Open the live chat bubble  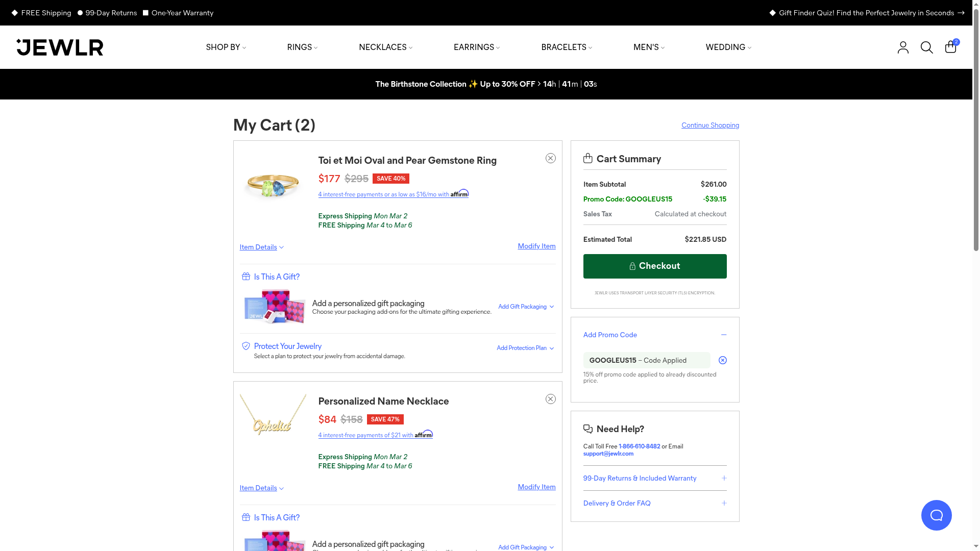(936, 515)
